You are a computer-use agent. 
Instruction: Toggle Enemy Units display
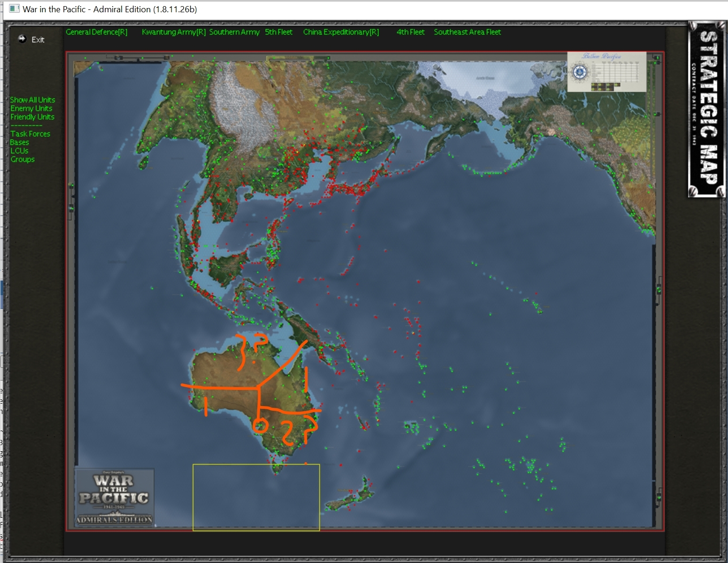click(31, 108)
